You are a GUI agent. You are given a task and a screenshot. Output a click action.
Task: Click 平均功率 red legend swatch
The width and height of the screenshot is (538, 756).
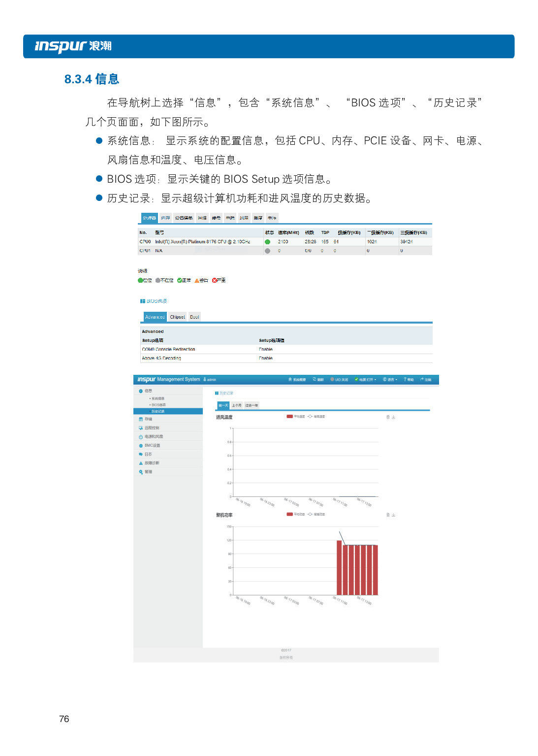point(290,514)
